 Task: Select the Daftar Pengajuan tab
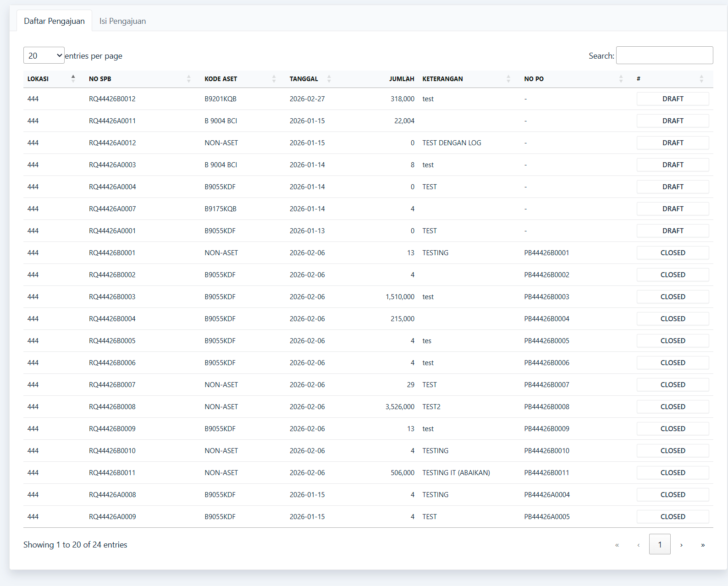[54, 21]
